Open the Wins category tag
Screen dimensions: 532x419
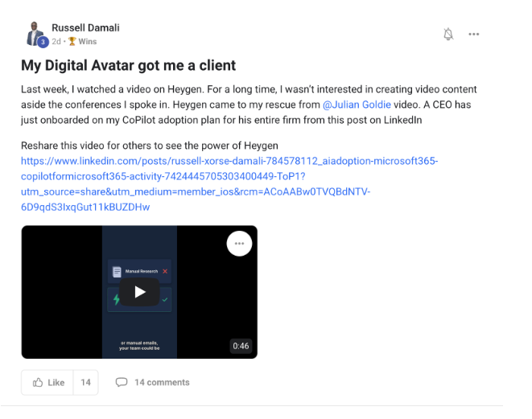[82, 41]
